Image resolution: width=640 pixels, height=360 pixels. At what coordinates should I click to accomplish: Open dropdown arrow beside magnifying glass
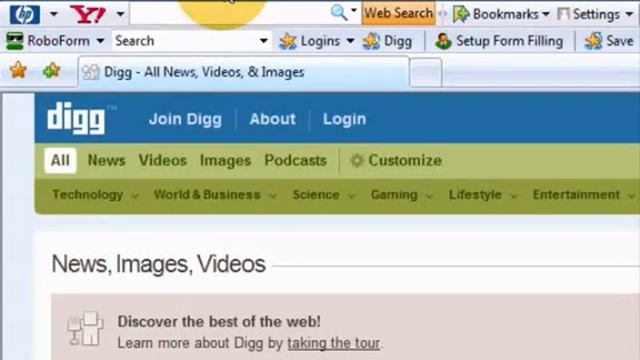[353, 10]
